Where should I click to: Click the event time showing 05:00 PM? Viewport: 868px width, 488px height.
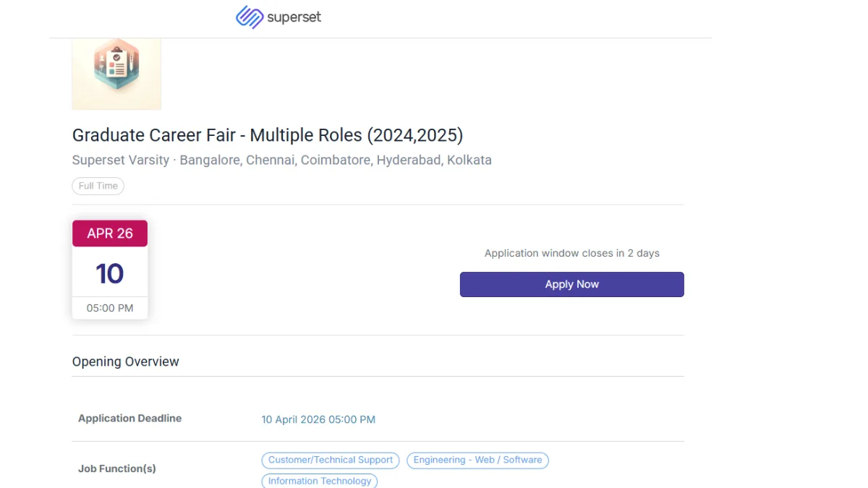pyautogui.click(x=109, y=307)
